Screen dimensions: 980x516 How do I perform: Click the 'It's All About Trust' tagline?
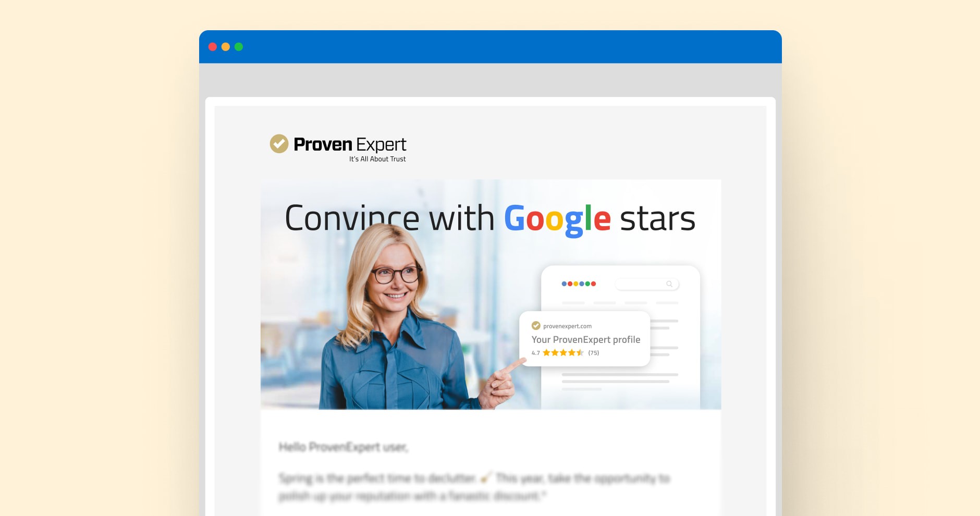coord(377,159)
